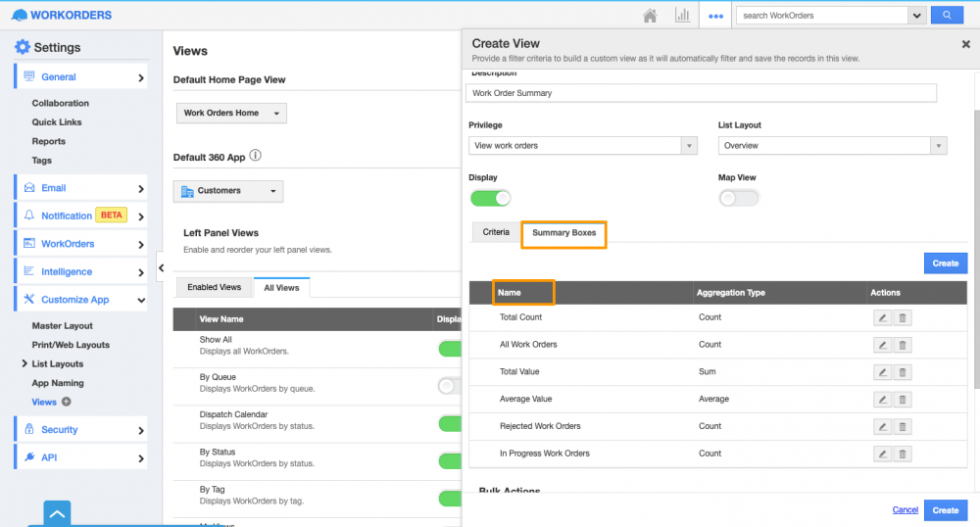This screenshot has width=980, height=527.
Task: Open the Privilege dropdown
Action: tap(582, 146)
